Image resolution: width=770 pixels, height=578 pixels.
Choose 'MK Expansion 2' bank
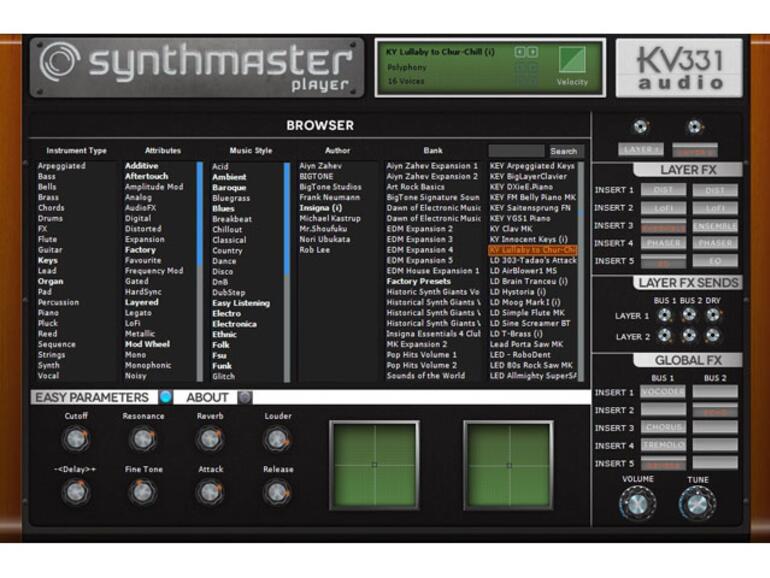416,344
